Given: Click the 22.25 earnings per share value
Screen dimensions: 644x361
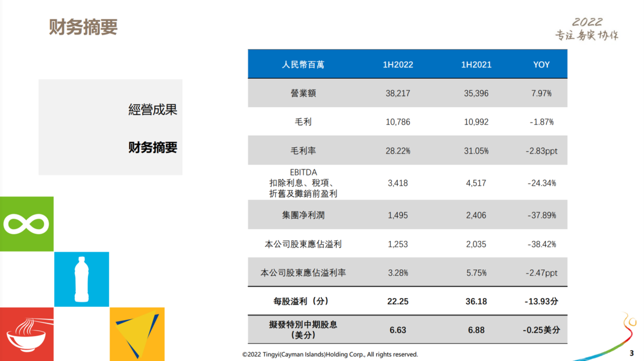Looking at the screenshot, I should tap(398, 301).
